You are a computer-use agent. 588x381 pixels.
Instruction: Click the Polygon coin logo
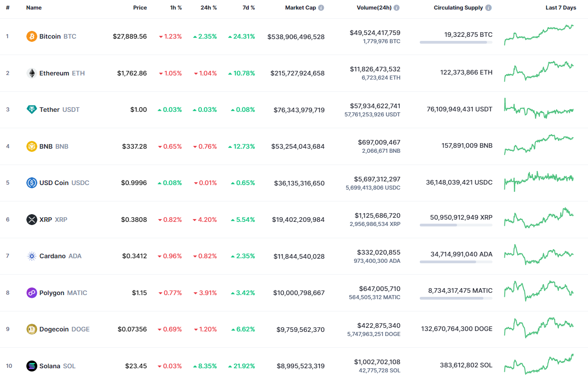(31, 293)
